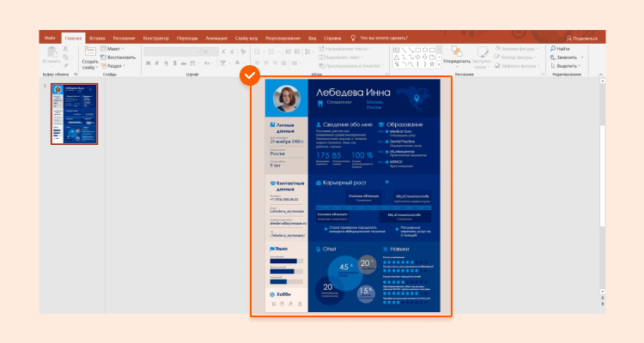The height and width of the screenshot is (343, 644).
Task: Click the Copy icon in Буфер обмена
Action: (x=65, y=57)
